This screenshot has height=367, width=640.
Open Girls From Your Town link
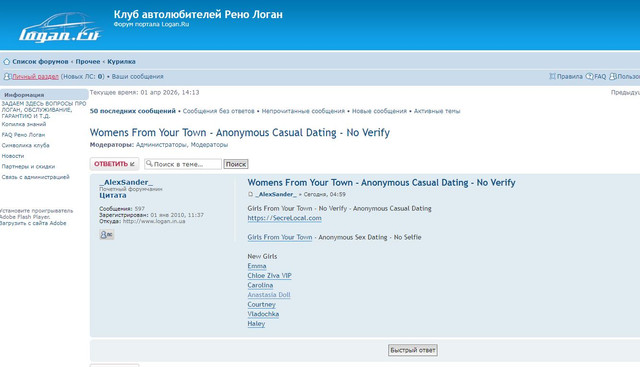[280, 237]
